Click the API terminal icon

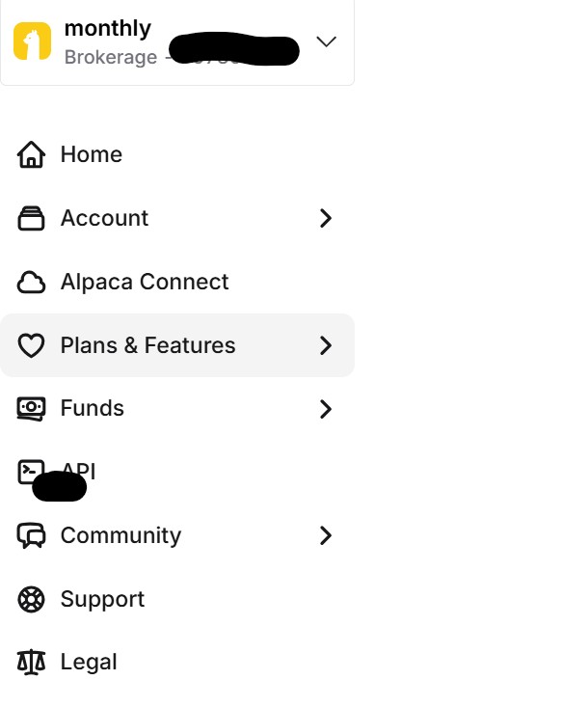click(x=30, y=470)
